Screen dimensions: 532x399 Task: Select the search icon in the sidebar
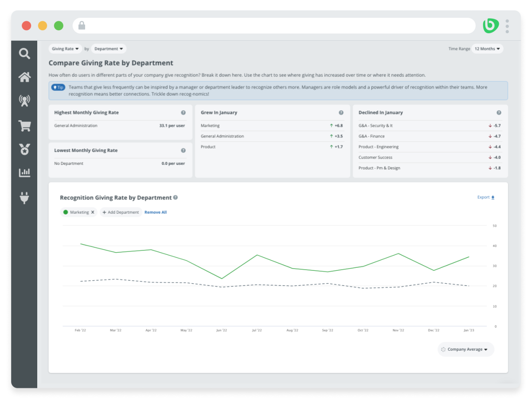pos(24,53)
